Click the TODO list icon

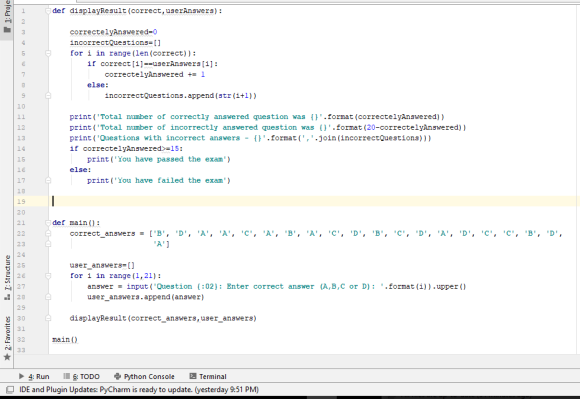click(x=66, y=376)
